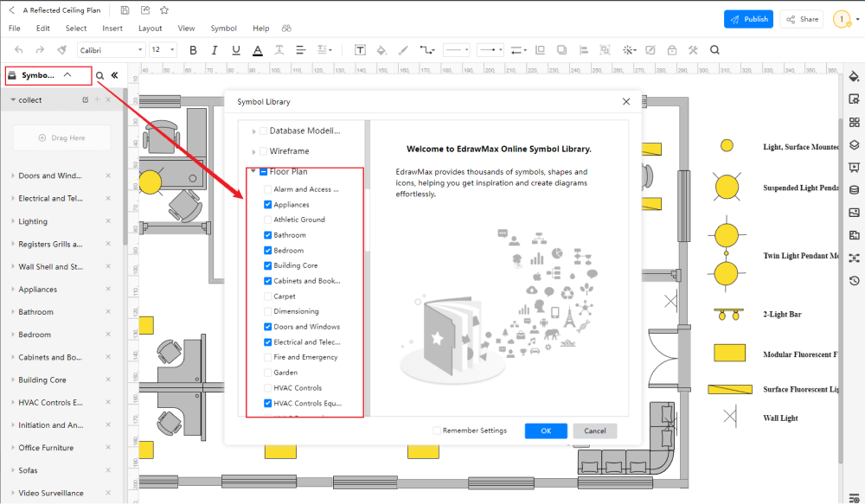The height and width of the screenshot is (504, 865).
Task: Uncheck the Appliances checkbox
Action: 267,205
